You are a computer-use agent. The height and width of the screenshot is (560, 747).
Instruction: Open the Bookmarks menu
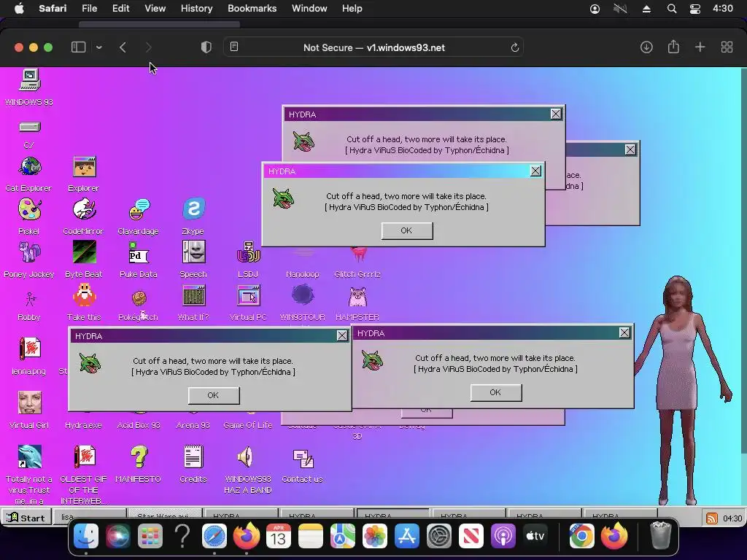pos(252,9)
